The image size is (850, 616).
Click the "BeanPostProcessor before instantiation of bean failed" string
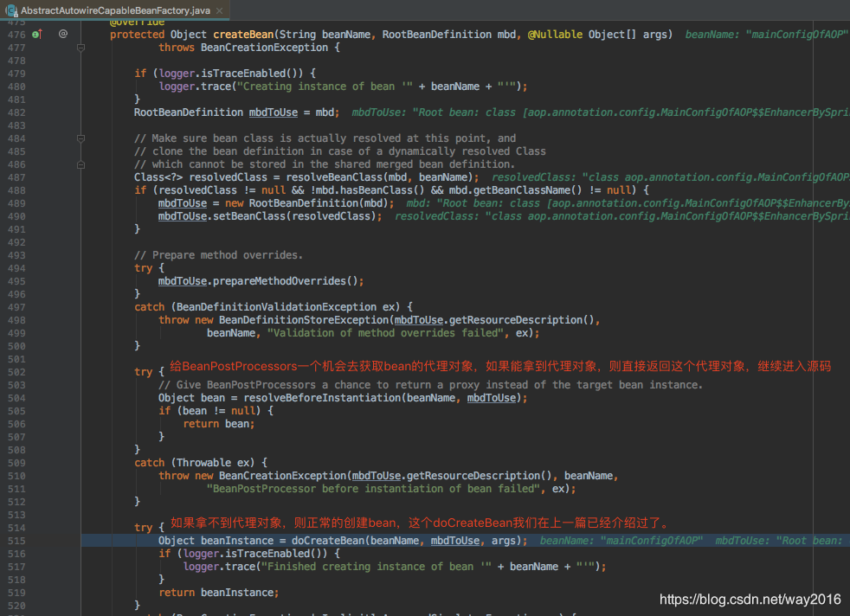coord(373,489)
